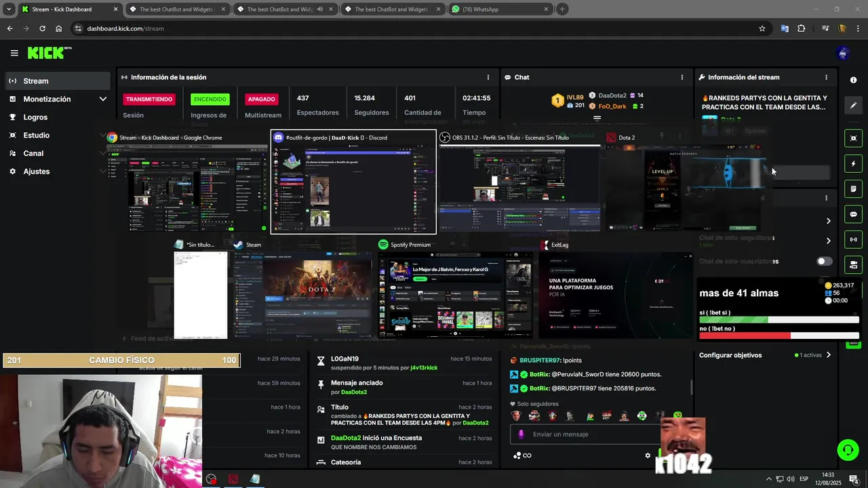Open the hamburger menu beside the Kick logo

(x=14, y=53)
